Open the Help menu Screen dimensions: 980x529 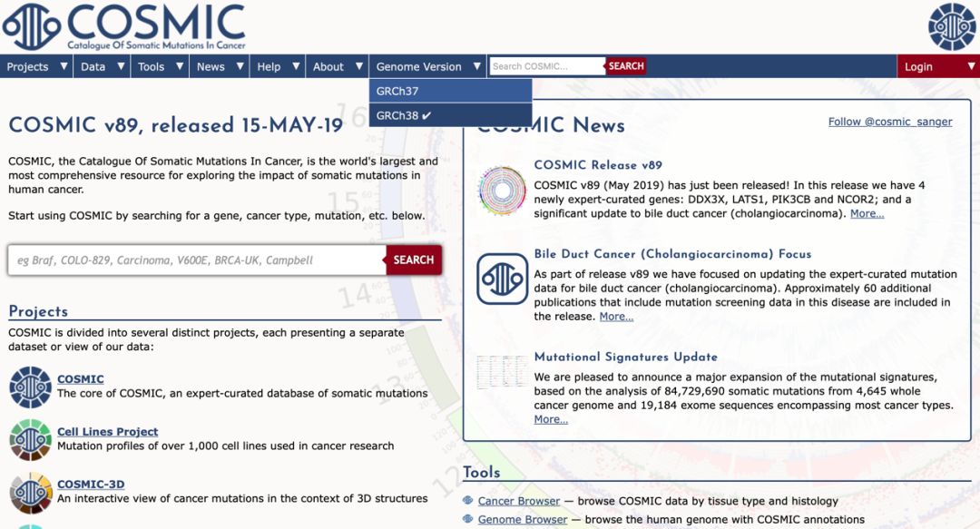pyautogui.click(x=269, y=66)
